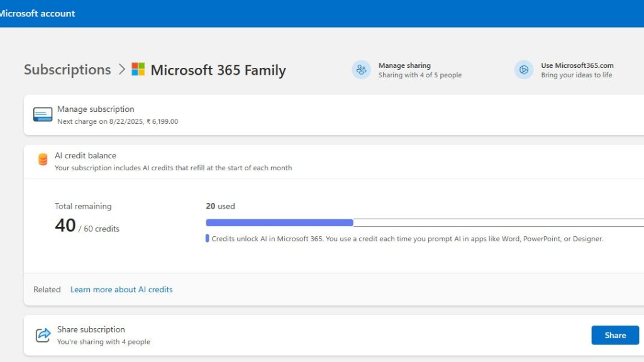Viewport: 644px width, 362px height.
Task: Open Use Microsoft365.com link
Action: coord(577,65)
